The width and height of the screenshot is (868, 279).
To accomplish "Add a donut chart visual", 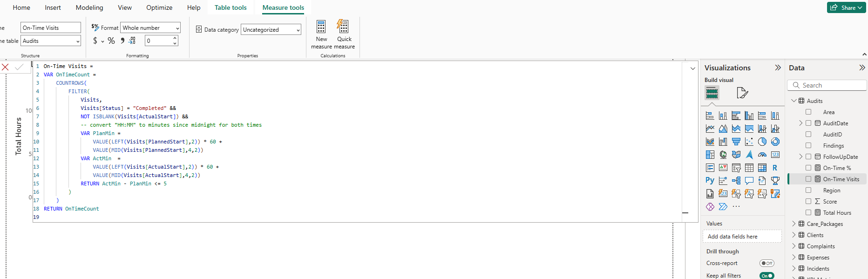I will pyautogui.click(x=775, y=142).
